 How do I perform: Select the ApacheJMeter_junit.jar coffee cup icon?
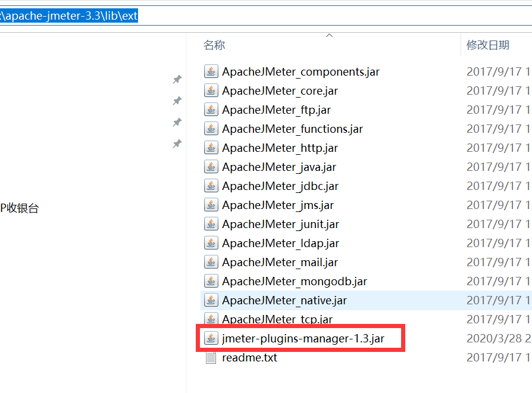coord(211,224)
